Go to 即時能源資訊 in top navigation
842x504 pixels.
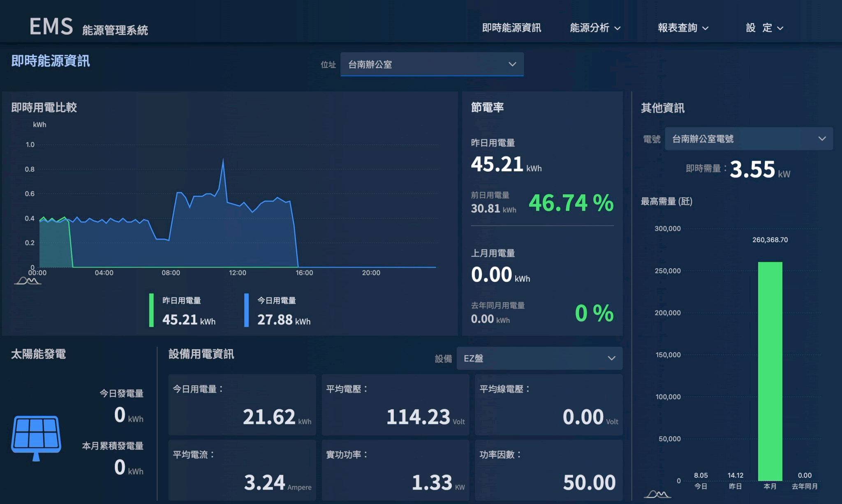pyautogui.click(x=511, y=28)
